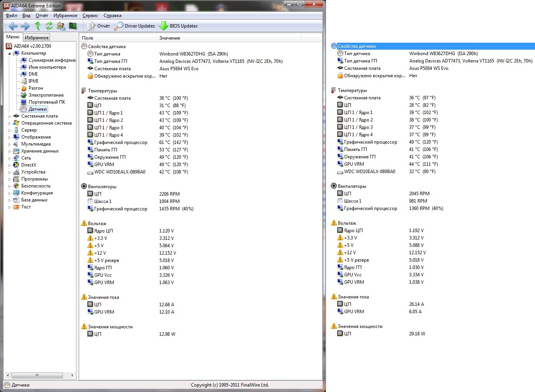Select the ЦП power row showing 29.18 W
The width and height of the screenshot is (535, 392).
(433, 334)
